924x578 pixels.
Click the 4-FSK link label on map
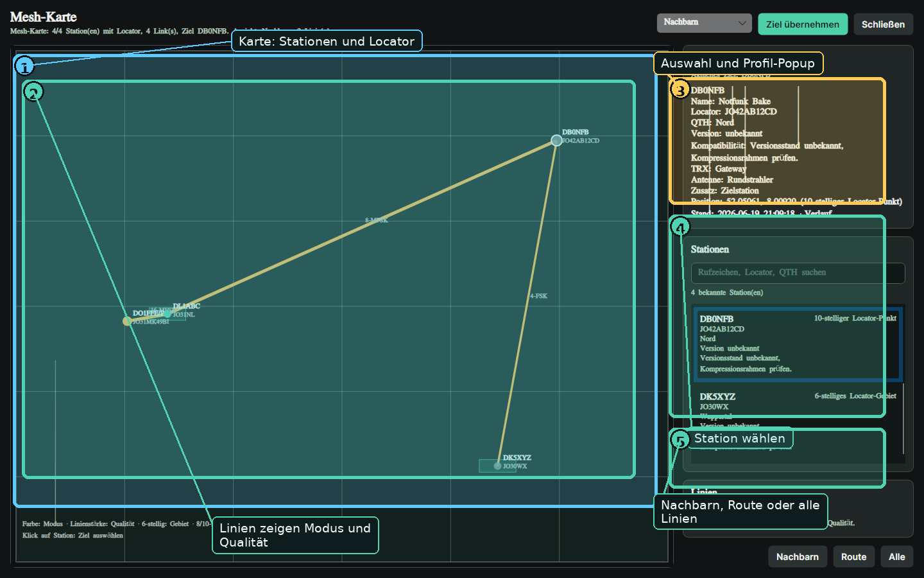(538, 296)
